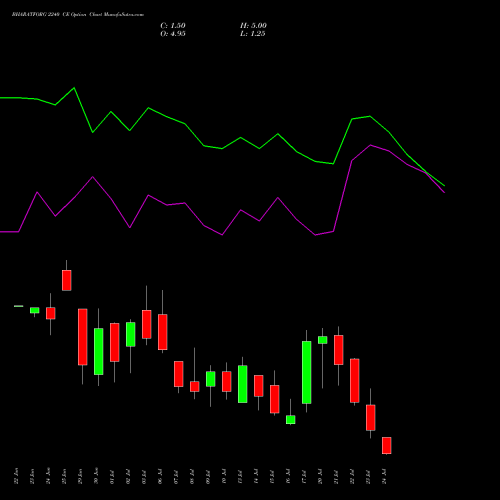Click the "22 Jun" date axis label
The height and width of the screenshot is (500, 500).
tap(17, 476)
